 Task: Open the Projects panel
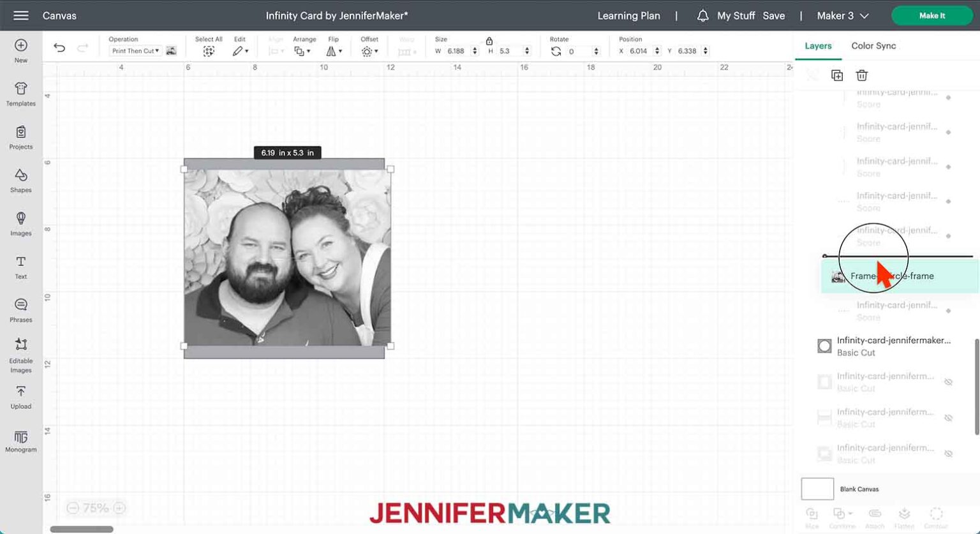21,137
